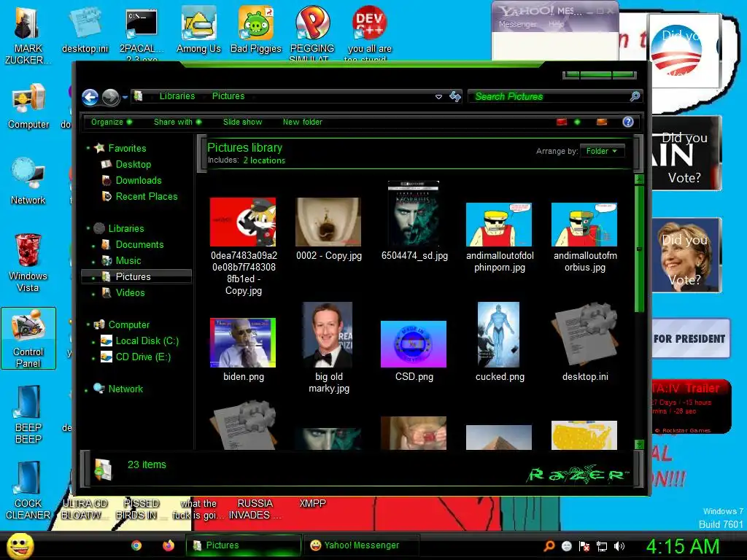Expand Network in the navigation pane
The image size is (747, 560).
tap(86, 389)
